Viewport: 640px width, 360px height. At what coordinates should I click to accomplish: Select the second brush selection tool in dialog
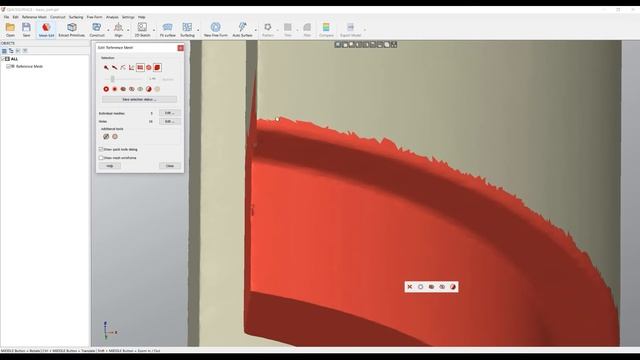[115, 67]
